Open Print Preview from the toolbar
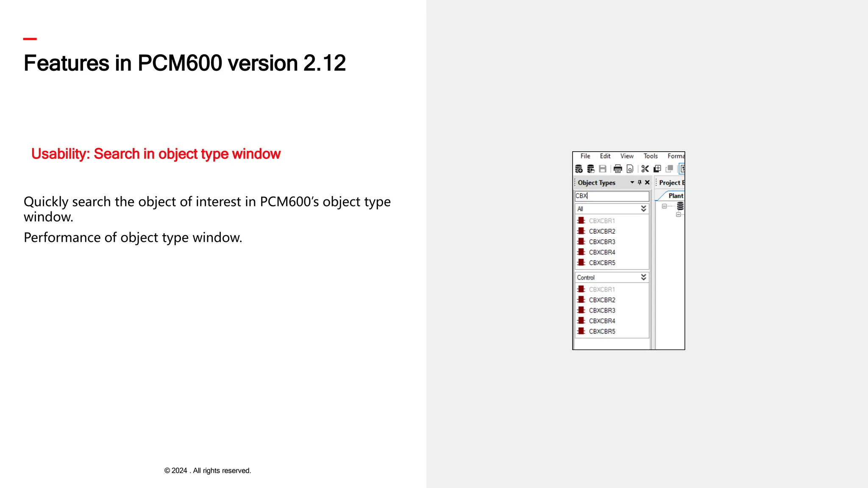Image resolution: width=868 pixels, height=488 pixels. 630,169
